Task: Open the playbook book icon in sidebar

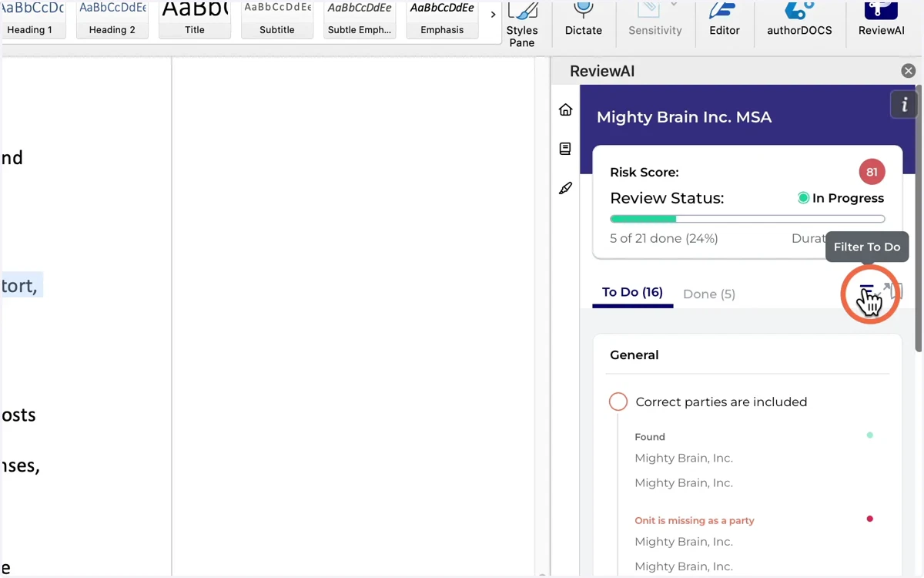Action: (x=566, y=149)
